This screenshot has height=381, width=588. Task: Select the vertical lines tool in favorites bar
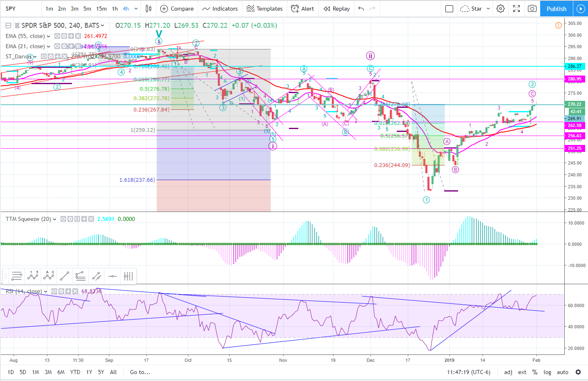coord(128,276)
